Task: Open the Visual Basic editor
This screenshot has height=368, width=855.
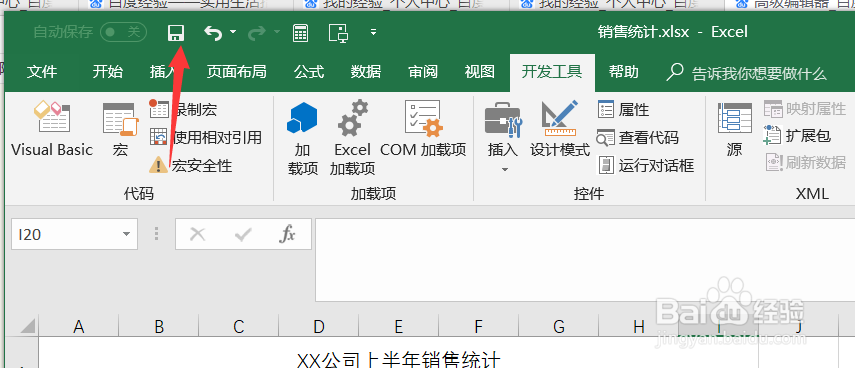Action: point(52,129)
